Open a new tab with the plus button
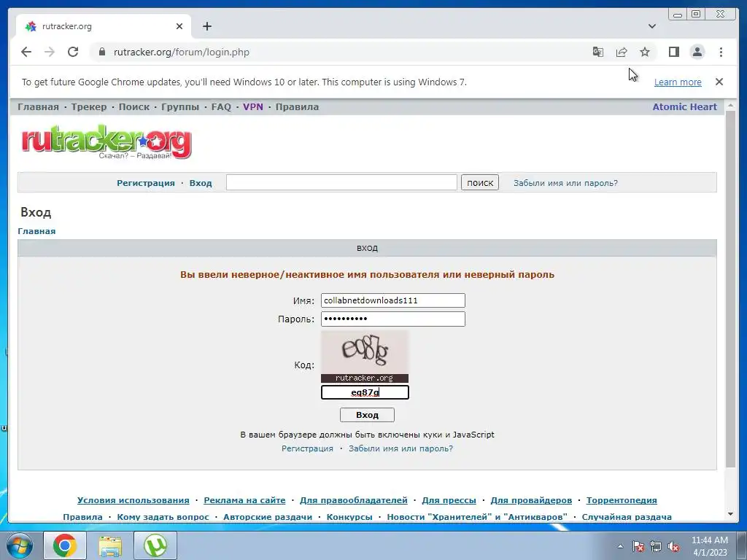The image size is (747, 560). tap(206, 26)
